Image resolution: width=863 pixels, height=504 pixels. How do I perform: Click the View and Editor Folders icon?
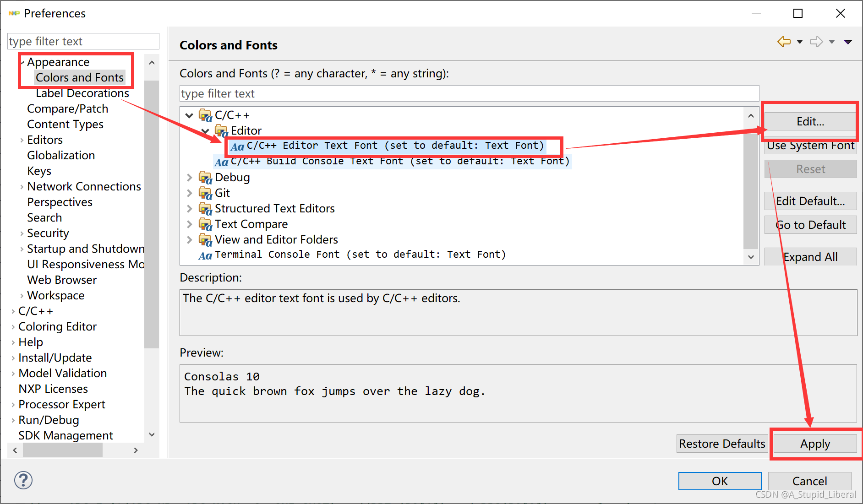tap(205, 240)
